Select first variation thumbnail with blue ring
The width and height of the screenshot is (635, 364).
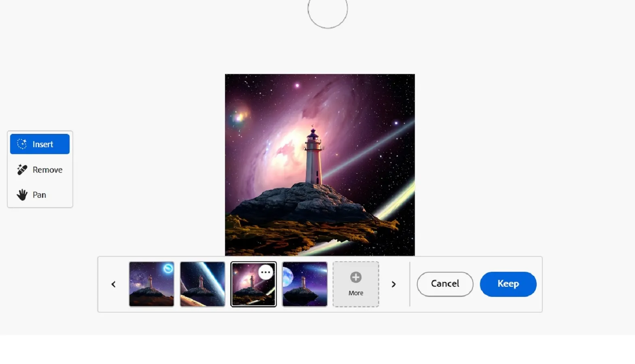point(151,284)
